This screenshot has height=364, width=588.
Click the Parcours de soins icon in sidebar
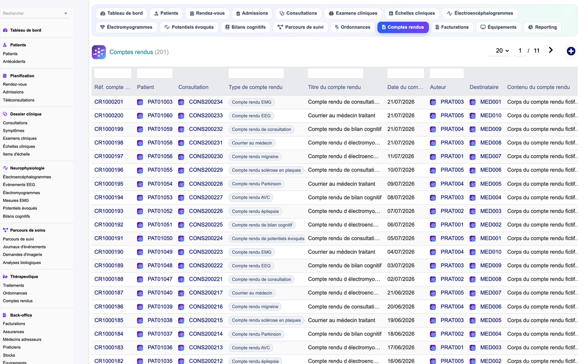click(x=5, y=230)
